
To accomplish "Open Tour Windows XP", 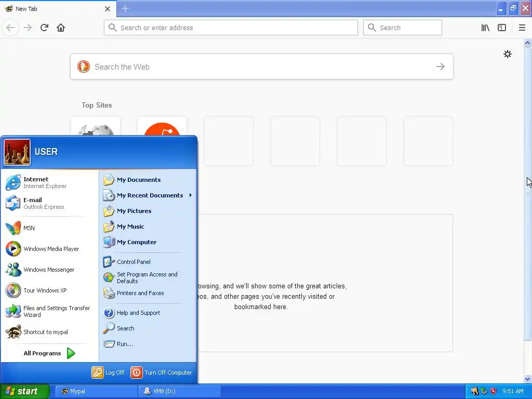I will click(49, 290).
